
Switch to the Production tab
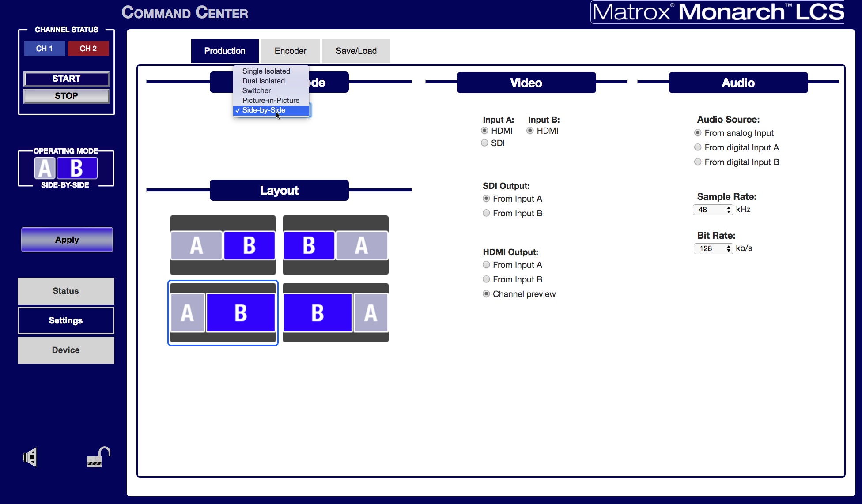click(225, 51)
